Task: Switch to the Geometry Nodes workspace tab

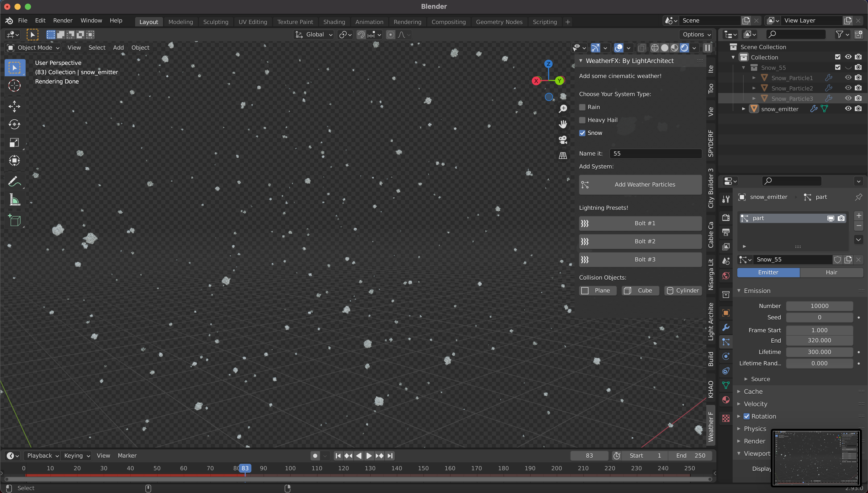Action: pos(499,22)
